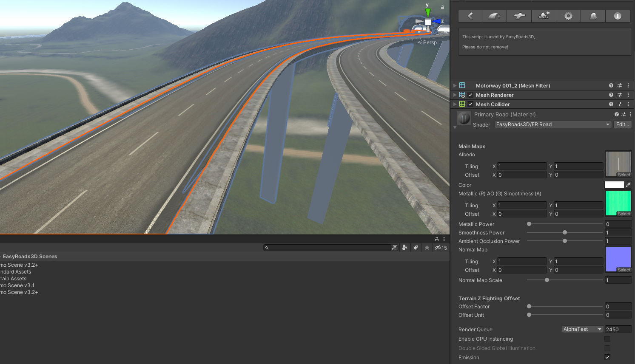635x364 pixels.
Task: Disable the Mesh Collider component checkbox
Action: [x=470, y=104]
